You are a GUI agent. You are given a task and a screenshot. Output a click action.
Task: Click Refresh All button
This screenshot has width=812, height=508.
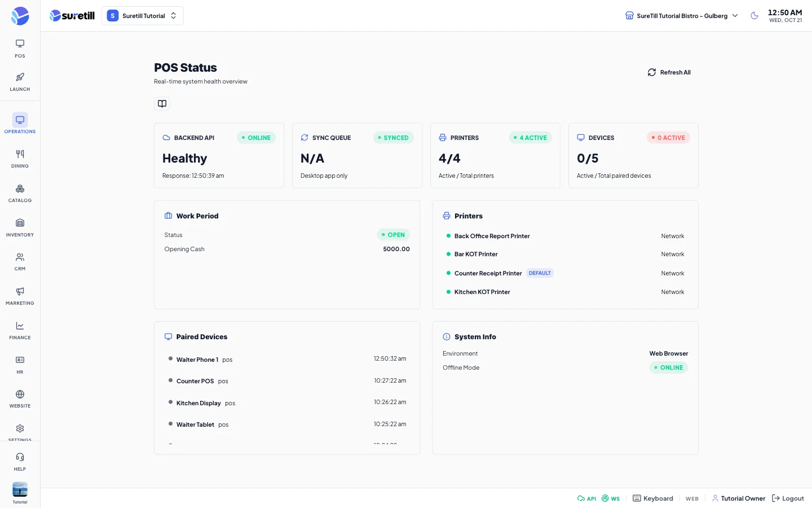tap(669, 72)
